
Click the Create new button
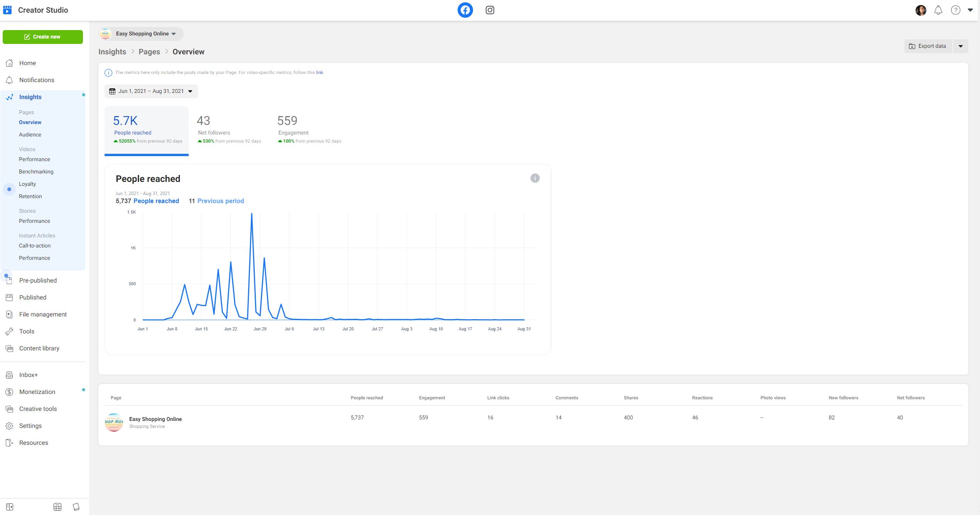(43, 37)
